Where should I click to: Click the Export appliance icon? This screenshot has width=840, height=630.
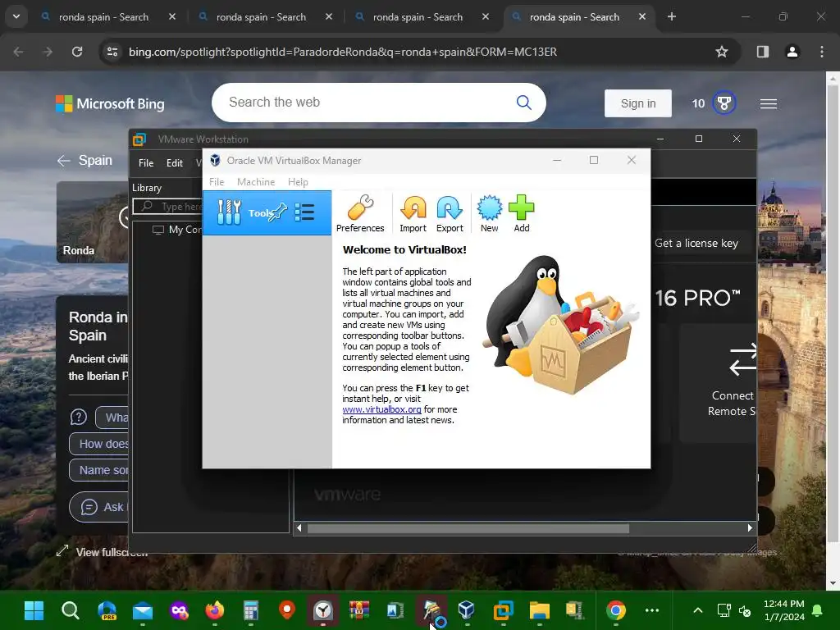click(x=450, y=213)
